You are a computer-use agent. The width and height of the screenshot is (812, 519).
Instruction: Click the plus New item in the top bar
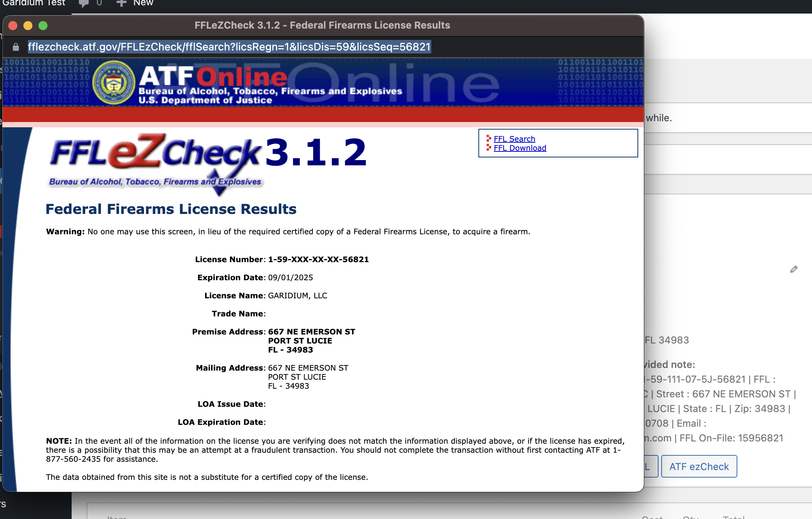[135, 3]
